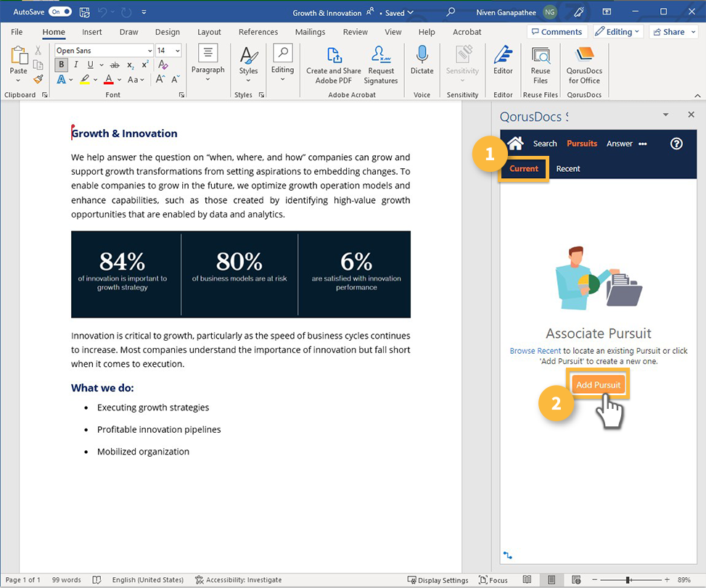
Task: Click the spelling proofing book icon
Action: click(x=97, y=580)
